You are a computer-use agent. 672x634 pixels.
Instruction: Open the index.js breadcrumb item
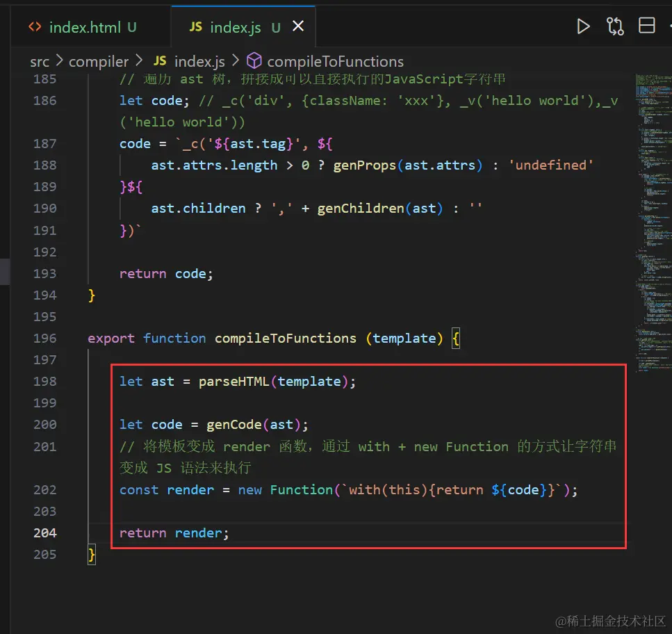[x=199, y=62]
